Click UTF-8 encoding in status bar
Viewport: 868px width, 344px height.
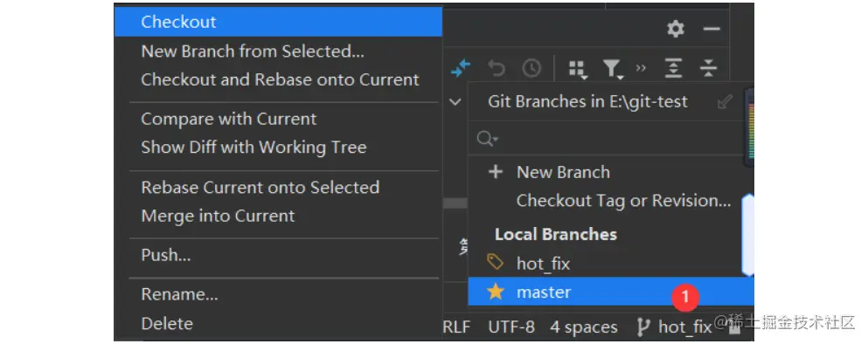pyautogui.click(x=511, y=327)
